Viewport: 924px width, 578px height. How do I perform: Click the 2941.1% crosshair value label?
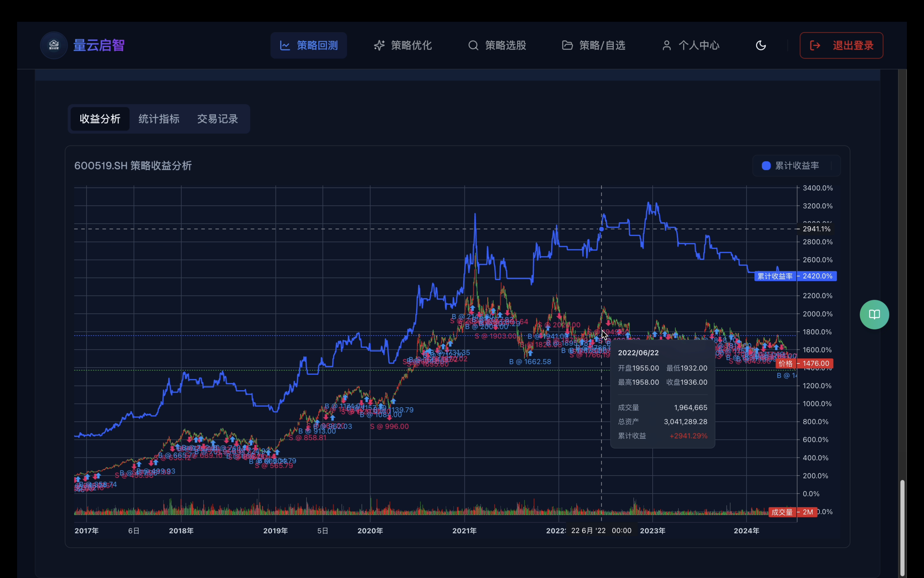[816, 229]
